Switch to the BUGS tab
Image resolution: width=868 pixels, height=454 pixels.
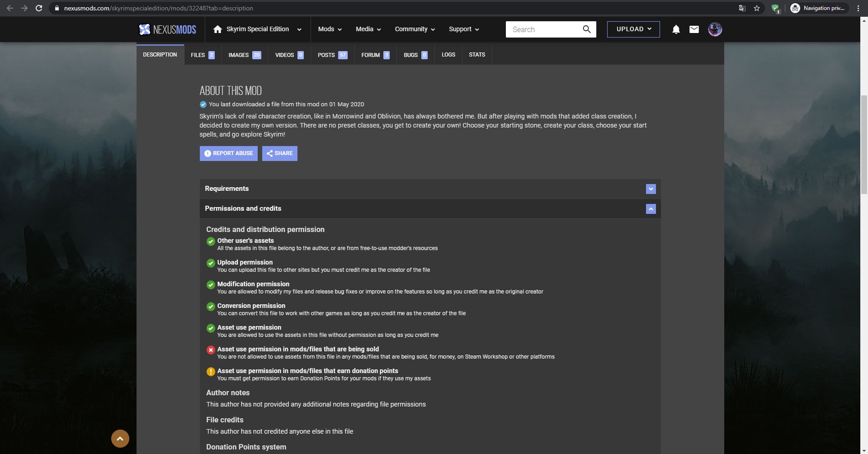pos(415,55)
